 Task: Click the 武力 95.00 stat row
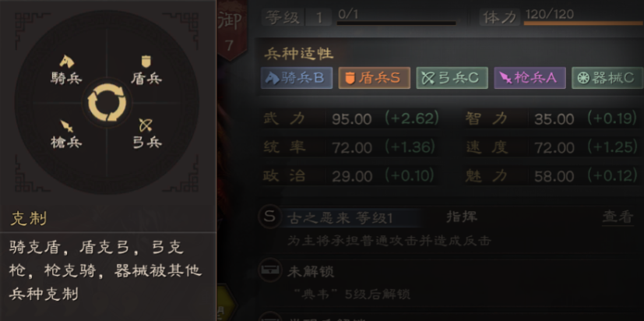click(x=351, y=118)
